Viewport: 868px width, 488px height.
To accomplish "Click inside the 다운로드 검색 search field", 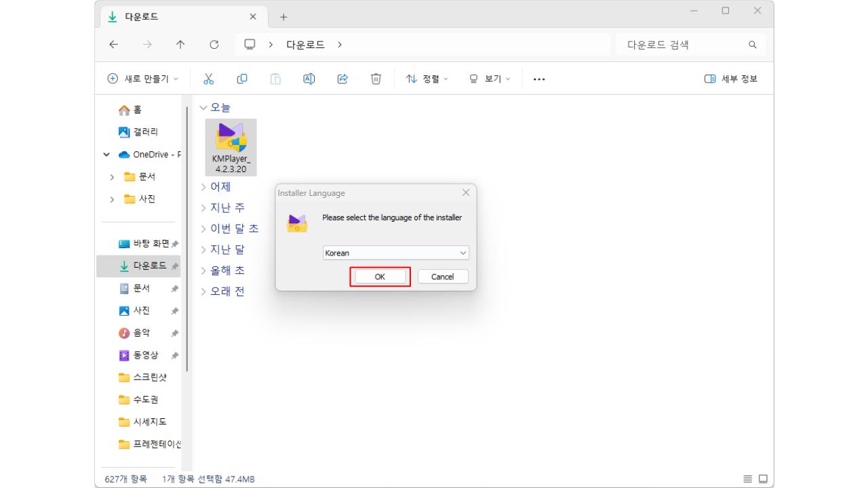I will click(x=685, y=44).
